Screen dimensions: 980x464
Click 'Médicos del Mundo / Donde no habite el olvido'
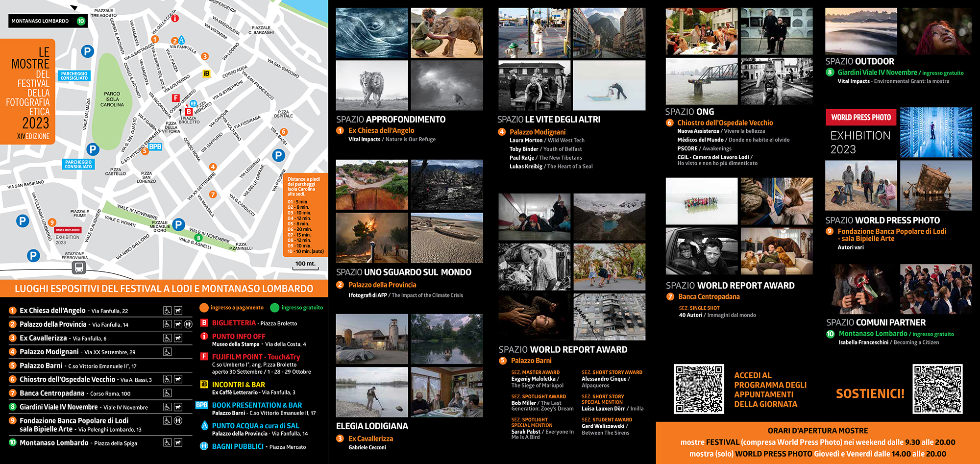734,140
